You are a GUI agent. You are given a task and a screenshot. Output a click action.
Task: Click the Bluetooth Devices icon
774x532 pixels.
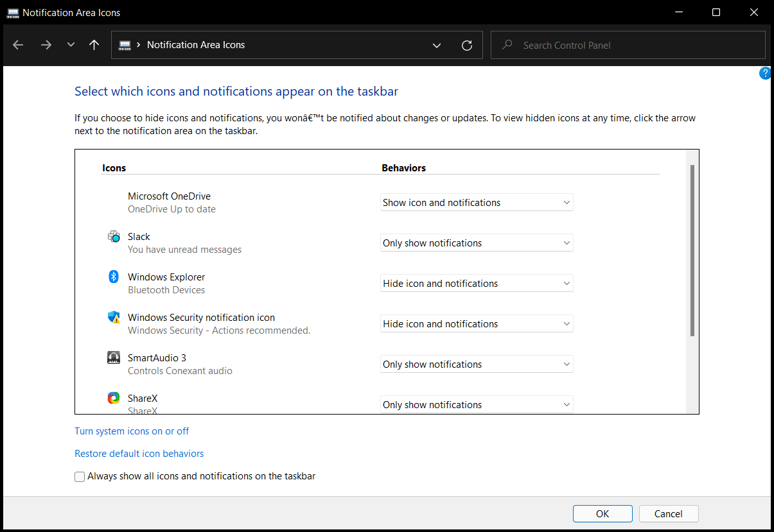click(114, 277)
